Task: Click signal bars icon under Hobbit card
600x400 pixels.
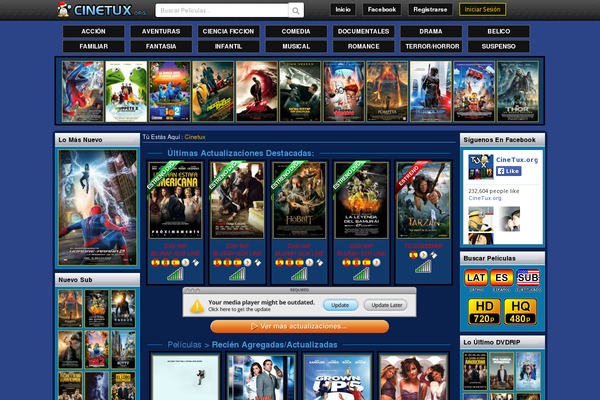Action: tap(299, 274)
